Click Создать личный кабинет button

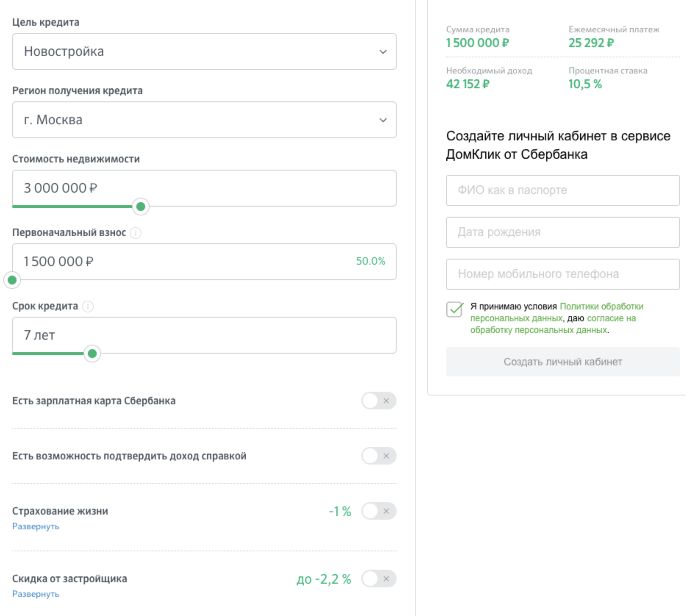click(x=563, y=362)
